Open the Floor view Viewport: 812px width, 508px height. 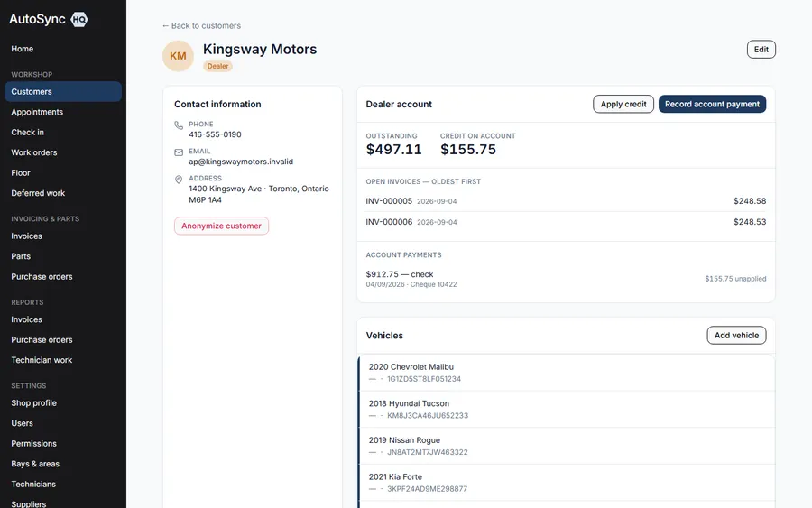pos(63,173)
